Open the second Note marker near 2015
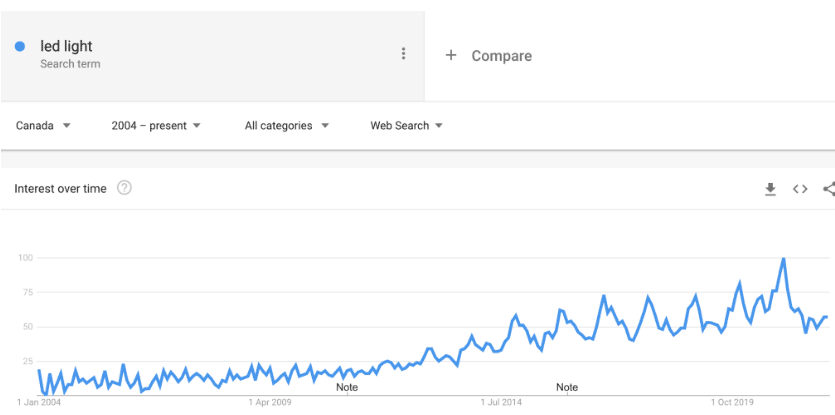The width and height of the screenshot is (835, 415). (567, 387)
